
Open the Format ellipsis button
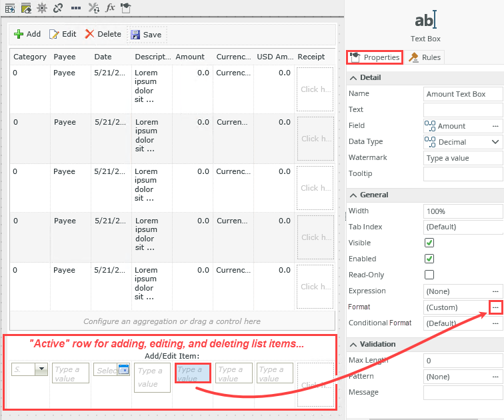(x=495, y=307)
